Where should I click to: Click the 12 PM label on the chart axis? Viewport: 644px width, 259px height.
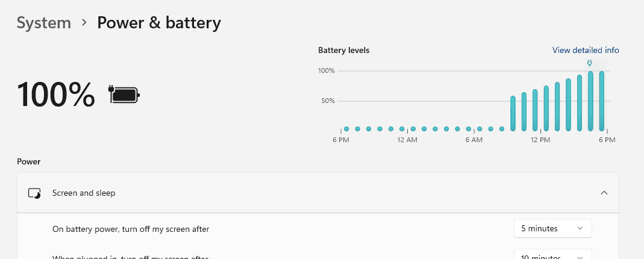tap(540, 140)
